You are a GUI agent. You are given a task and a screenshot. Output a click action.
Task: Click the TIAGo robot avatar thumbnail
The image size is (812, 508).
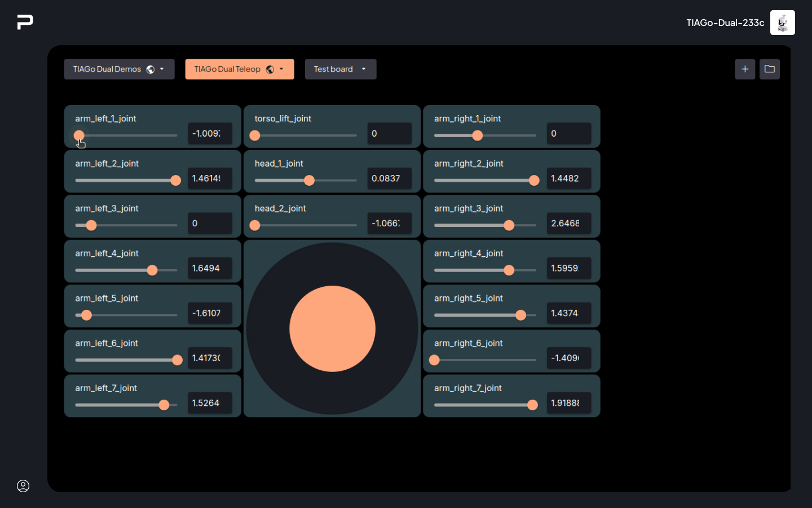pyautogui.click(x=782, y=23)
